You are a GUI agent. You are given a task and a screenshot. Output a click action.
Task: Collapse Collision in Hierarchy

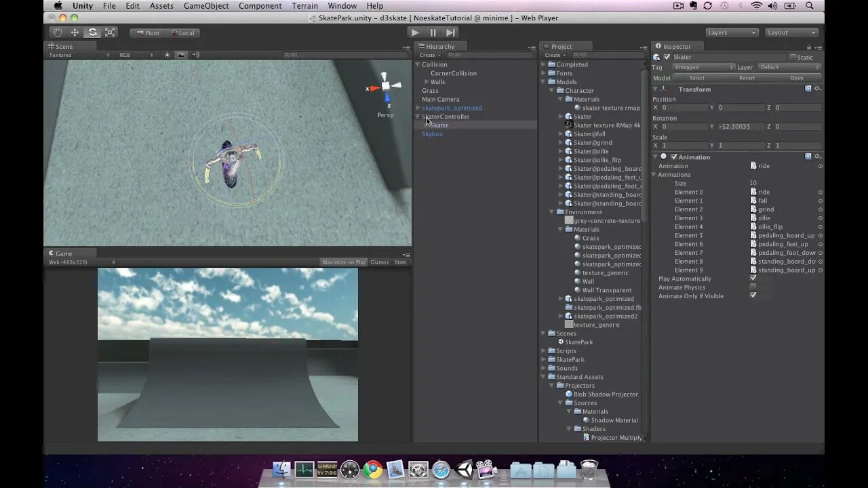click(x=418, y=64)
